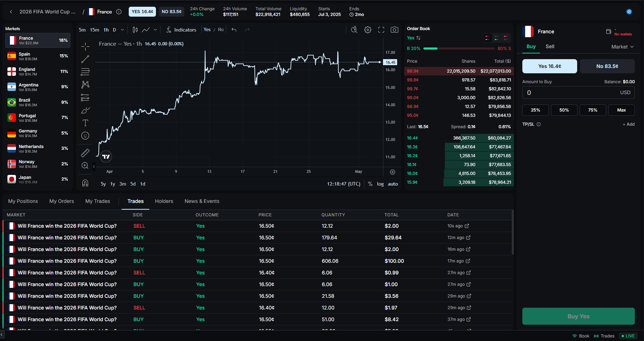Open the My Orders tab
The width and height of the screenshot is (644, 341).
62,201
